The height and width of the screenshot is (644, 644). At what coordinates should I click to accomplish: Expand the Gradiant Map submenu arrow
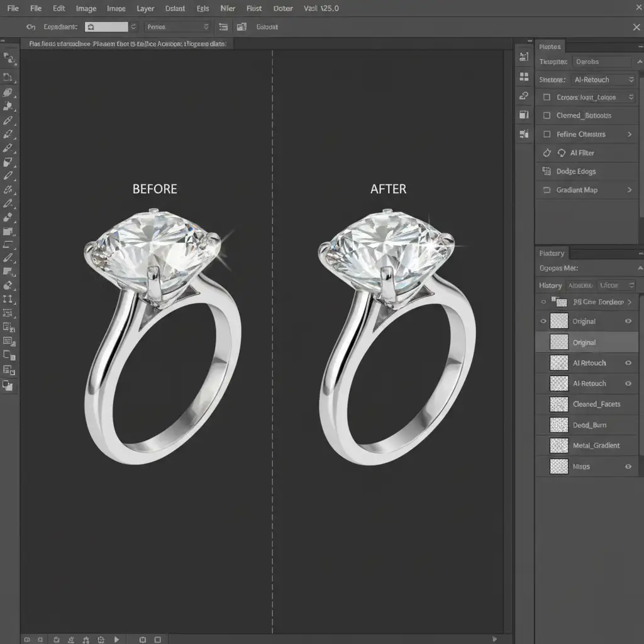coord(629,190)
